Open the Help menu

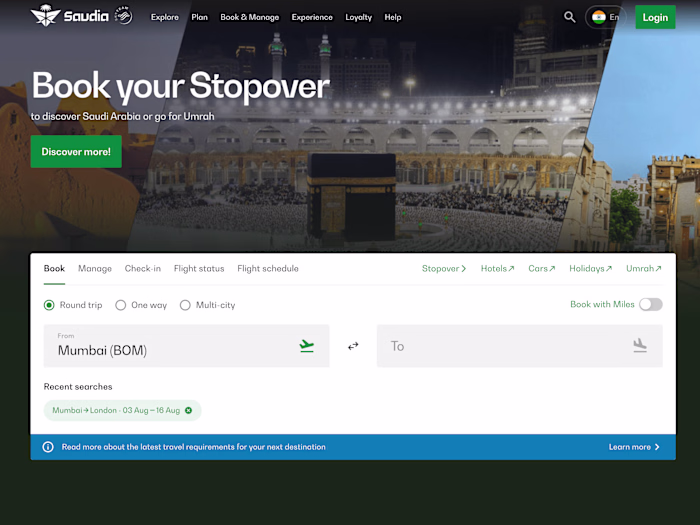click(x=393, y=17)
